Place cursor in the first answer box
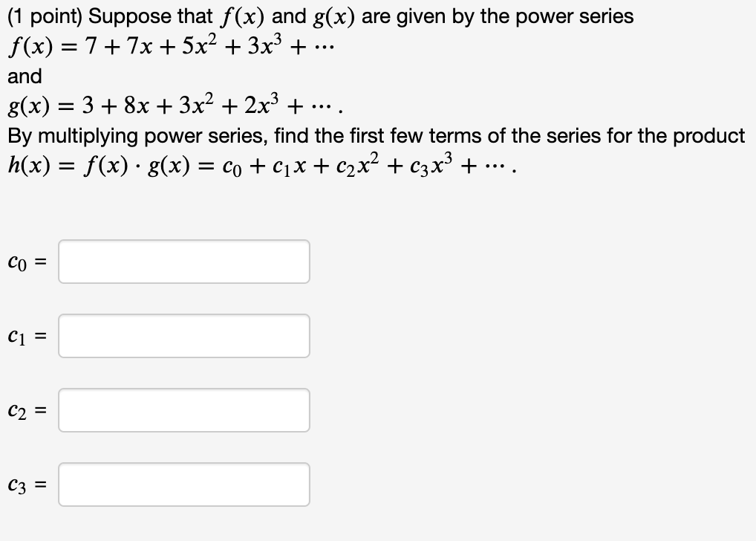756x541 pixels. pyautogui.click(x=184, y=262)
